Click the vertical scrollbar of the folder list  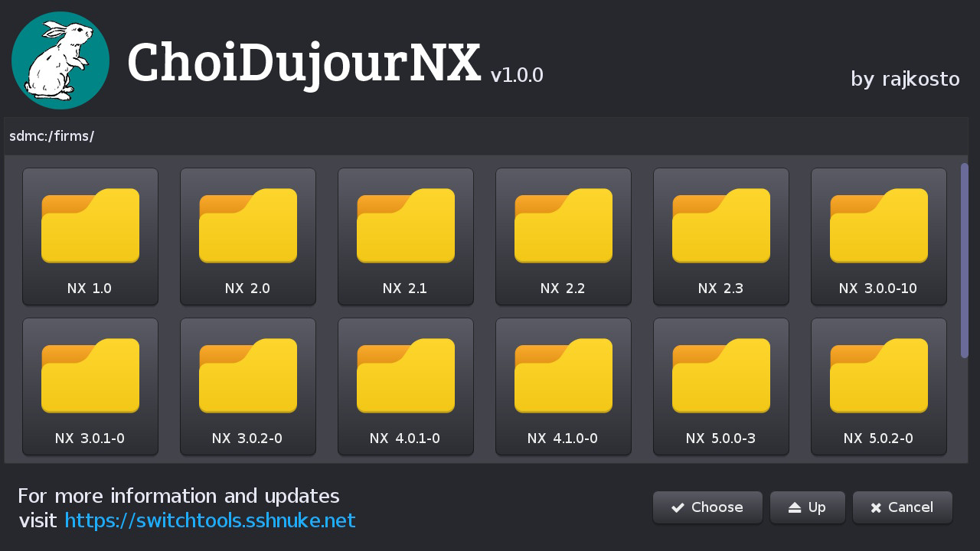click(x=965, y=260)
